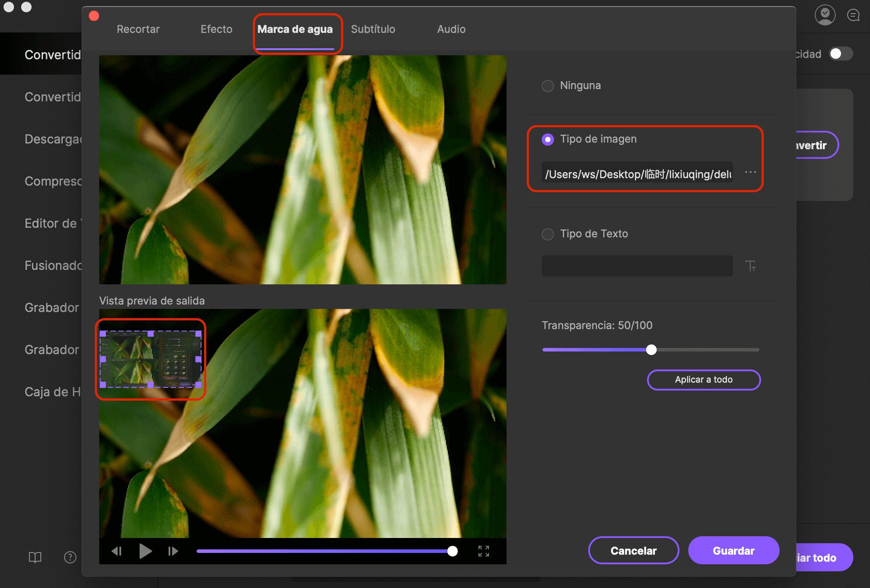Select Descargador in the sidebar

click(53, 139)
